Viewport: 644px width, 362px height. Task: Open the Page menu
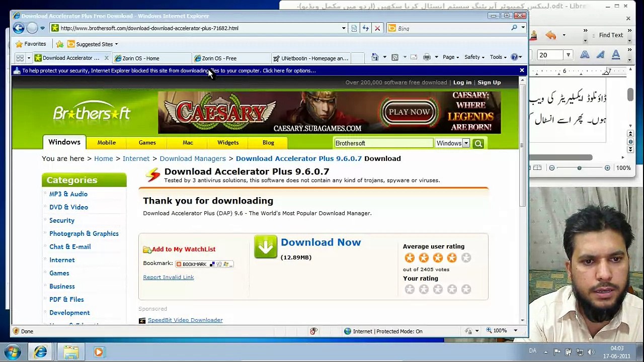pos(451,57)
